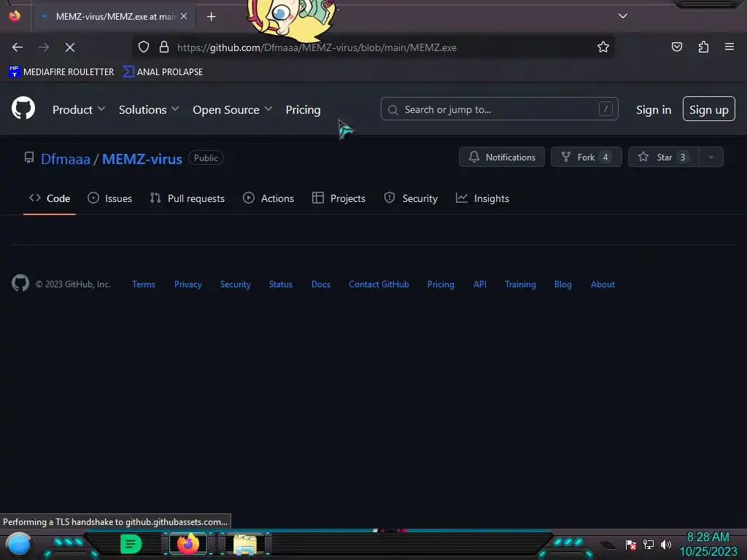
Task: Open the API footer link
Action: point(480,284)
